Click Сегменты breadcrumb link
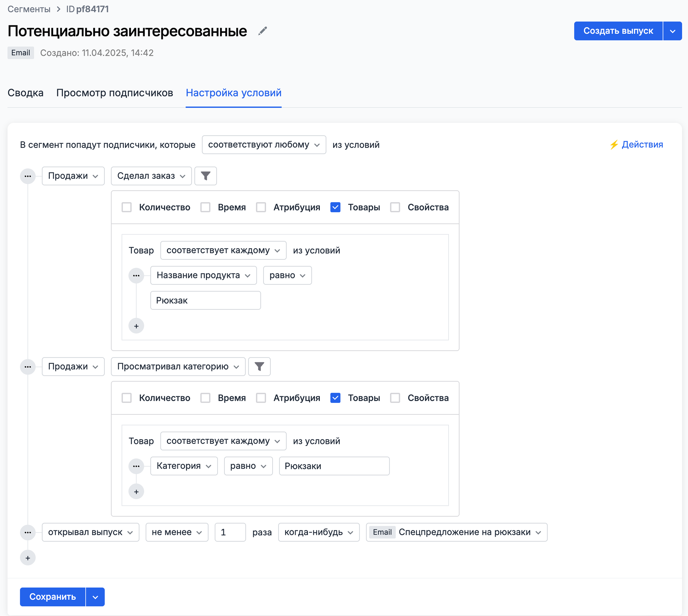 (x=29, y=9)
